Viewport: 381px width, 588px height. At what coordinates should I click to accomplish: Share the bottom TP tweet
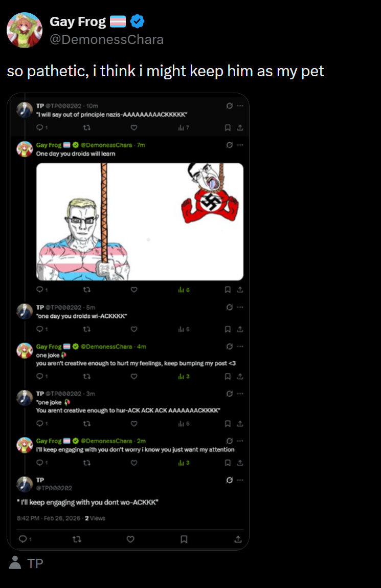[x=238, y=539]
